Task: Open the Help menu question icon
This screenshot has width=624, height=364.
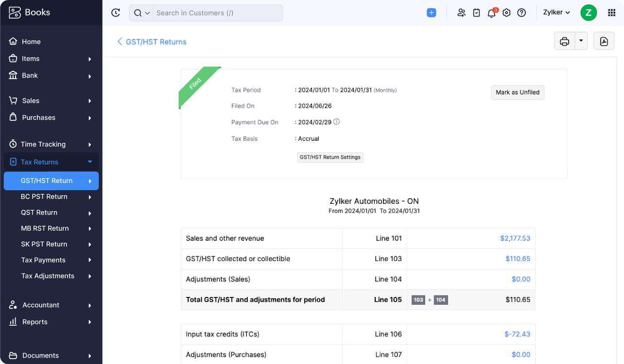Action: click(521, 13)
